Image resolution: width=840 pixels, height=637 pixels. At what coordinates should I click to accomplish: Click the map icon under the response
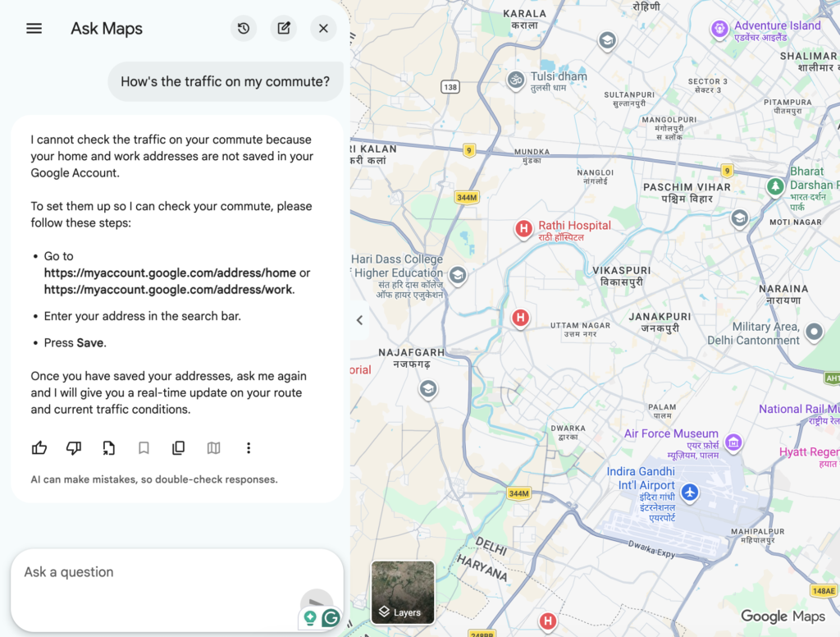213,447
